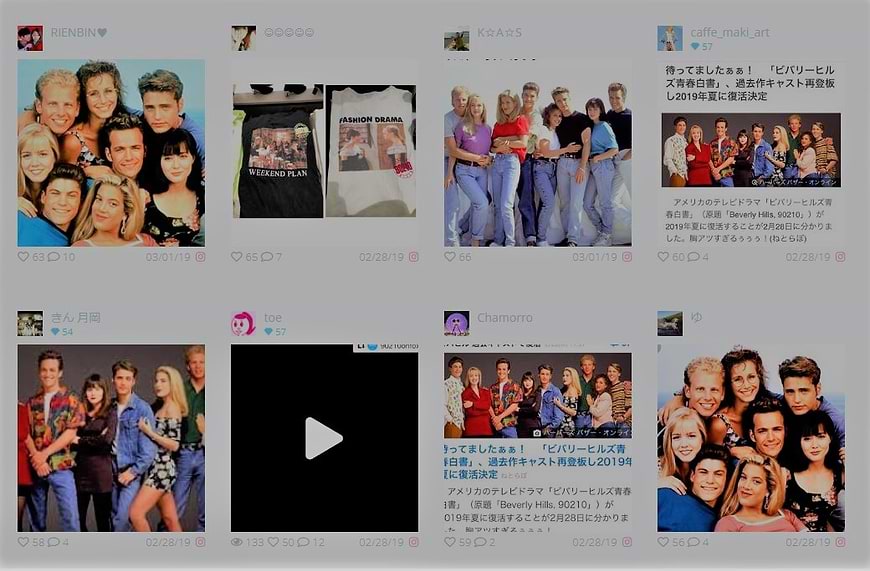Open comments on t-shirt post
Viewport: 870px width, 571px height.
point(267,257)
